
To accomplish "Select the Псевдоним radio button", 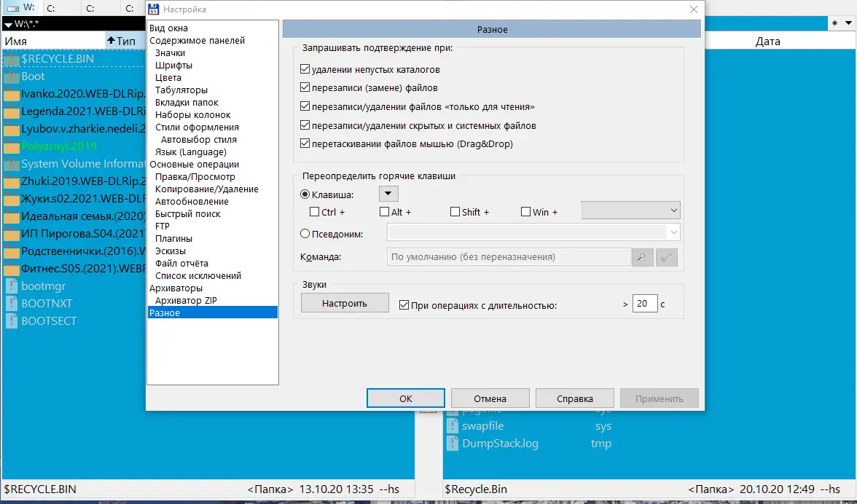I will coord(307,232).
